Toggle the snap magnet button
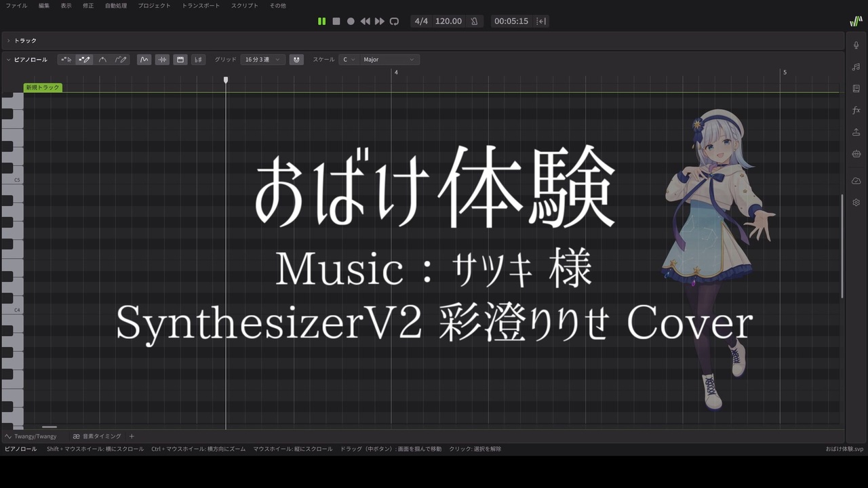 [296, 60]
